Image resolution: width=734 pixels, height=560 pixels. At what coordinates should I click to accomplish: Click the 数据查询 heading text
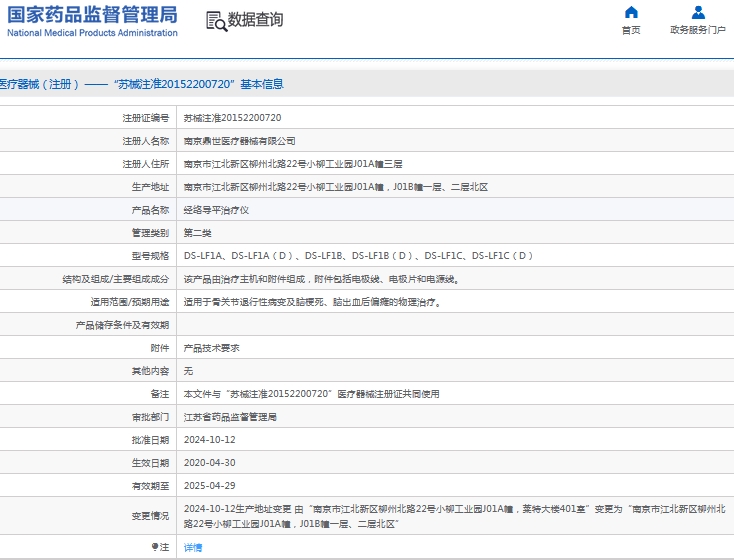255,20
